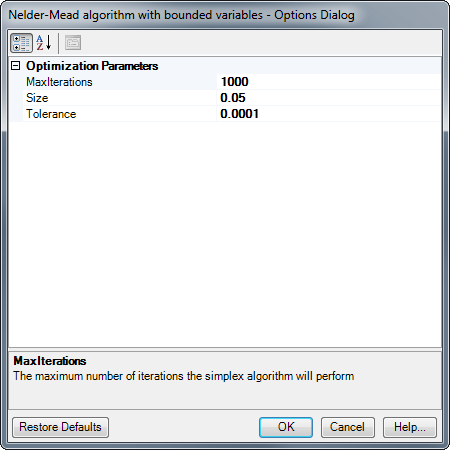Click the dialog title bar text

(181, 15)
